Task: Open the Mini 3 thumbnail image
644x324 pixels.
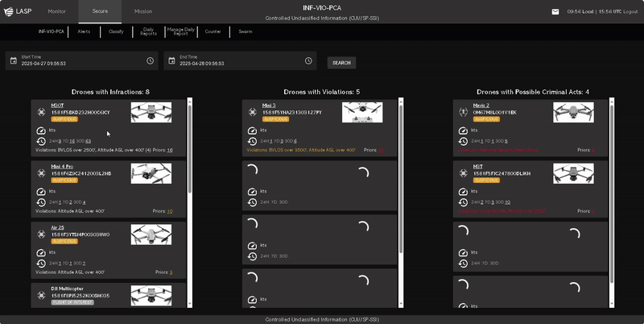Action: click(362, 112)
